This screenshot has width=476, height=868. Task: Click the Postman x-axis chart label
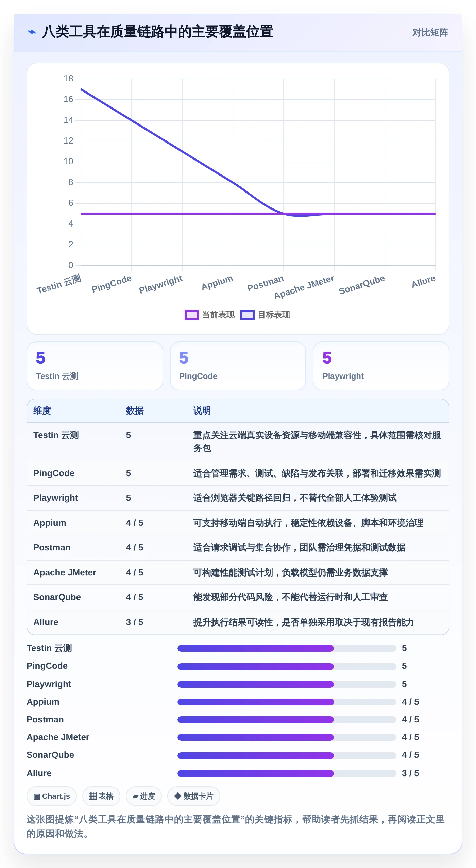click(x=265, y=283)
